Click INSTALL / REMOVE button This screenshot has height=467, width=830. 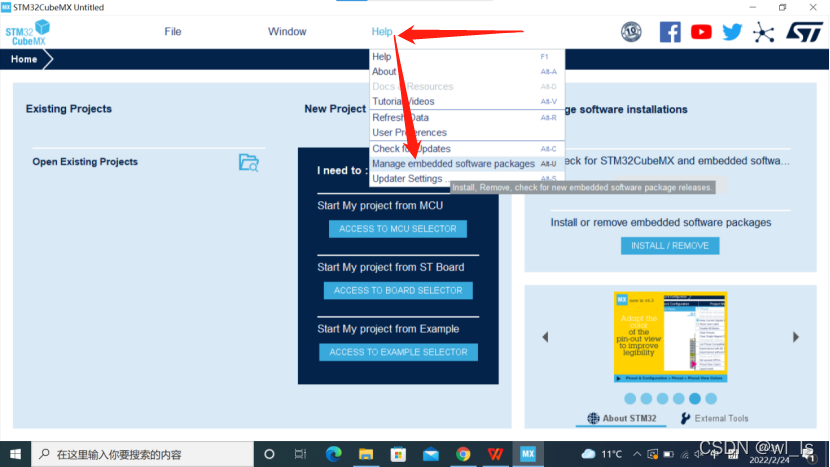pyautogui.click(x=670, y=246)
